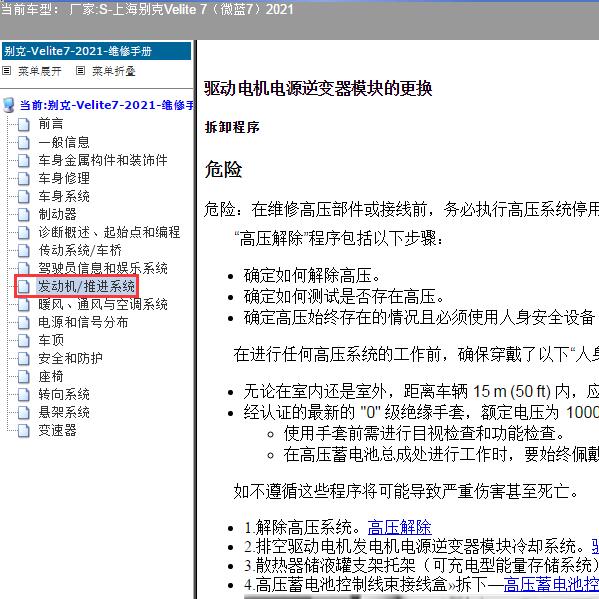Open the 制动器 section
Screen dimensions: 599x599
[x=57, y=214]
